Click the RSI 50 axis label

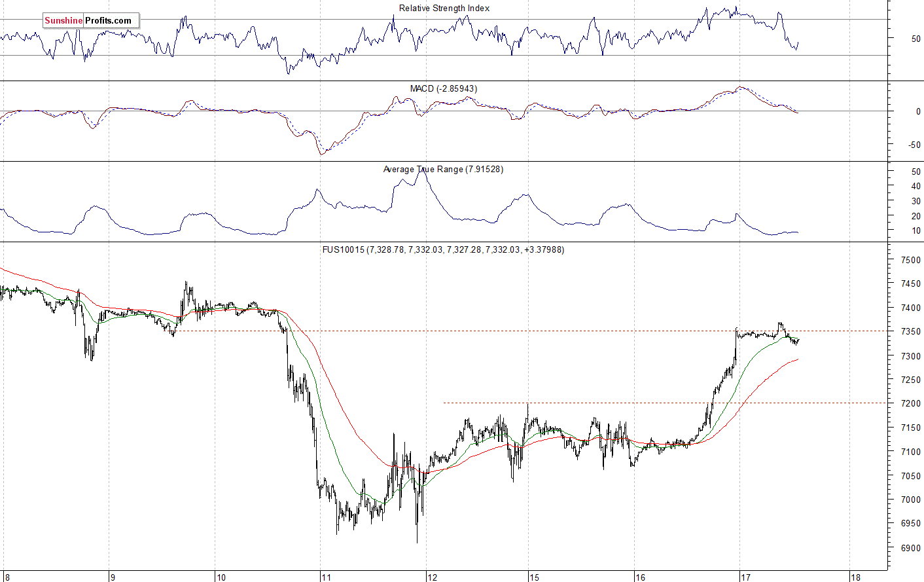pos(915,39)
